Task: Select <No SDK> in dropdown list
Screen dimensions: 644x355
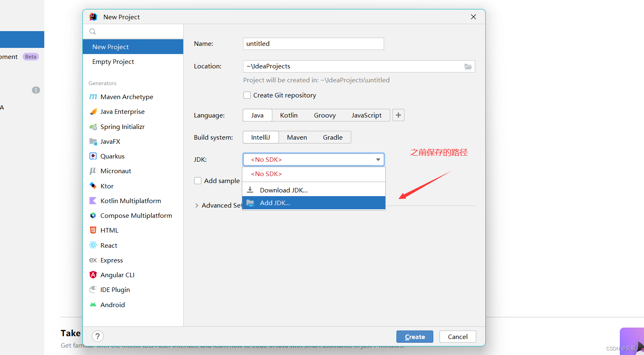Action: pos(314,174)
